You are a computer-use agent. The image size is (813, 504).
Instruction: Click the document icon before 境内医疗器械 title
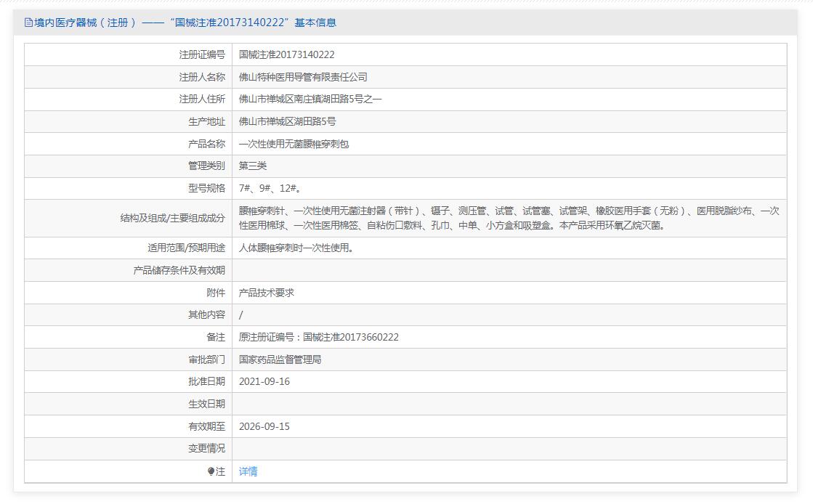click(28, 23)
